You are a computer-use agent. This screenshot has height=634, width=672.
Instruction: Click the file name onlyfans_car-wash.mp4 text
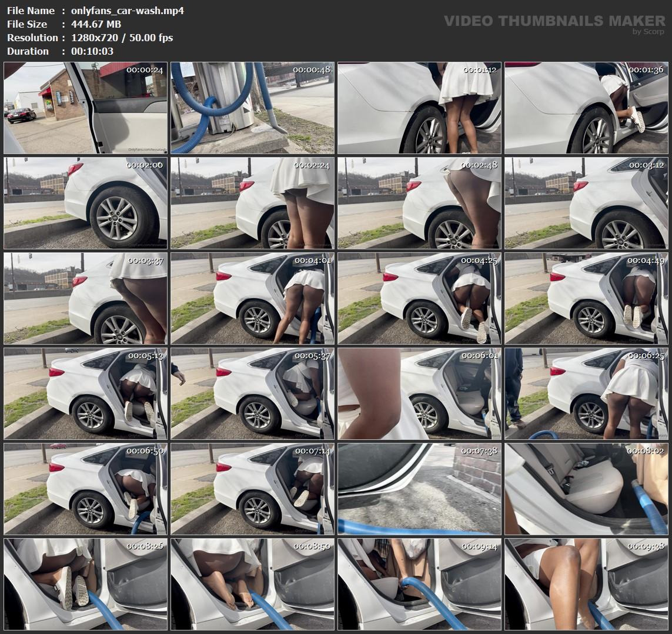coord(127,11)
